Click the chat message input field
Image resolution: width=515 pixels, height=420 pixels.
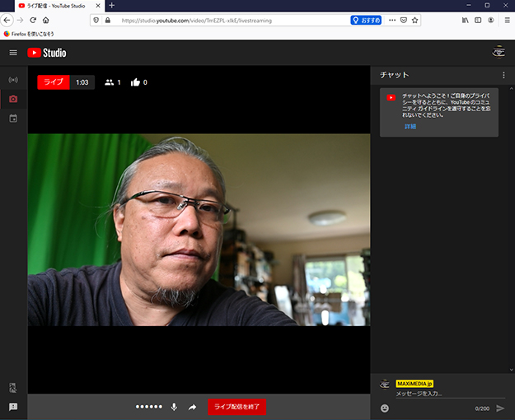pyautogui.click(x=437, y=394)
